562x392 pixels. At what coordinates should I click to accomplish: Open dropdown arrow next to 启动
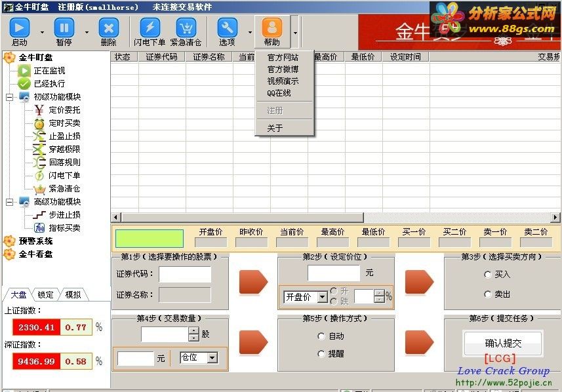(42, 33)
